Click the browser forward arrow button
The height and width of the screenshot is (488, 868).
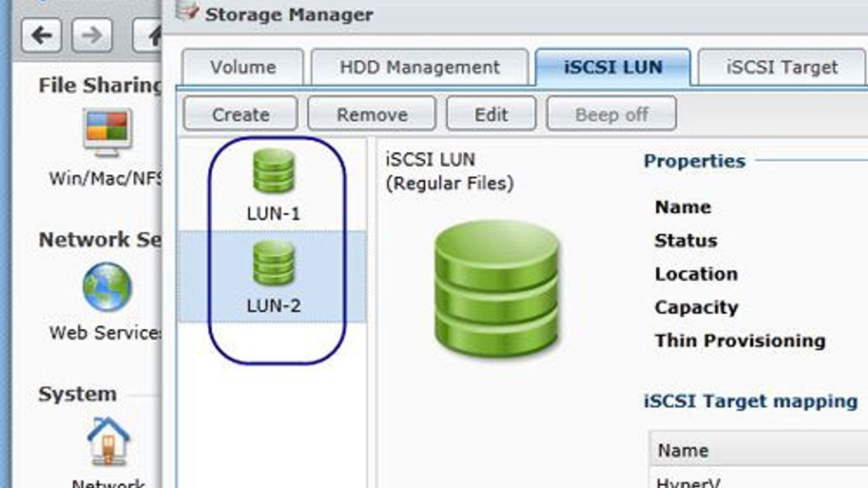[92, 35]
